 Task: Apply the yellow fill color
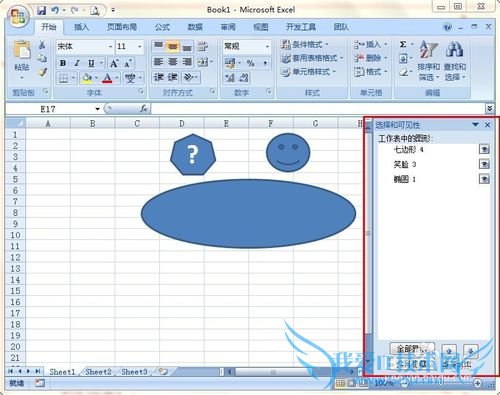[87, 78]
